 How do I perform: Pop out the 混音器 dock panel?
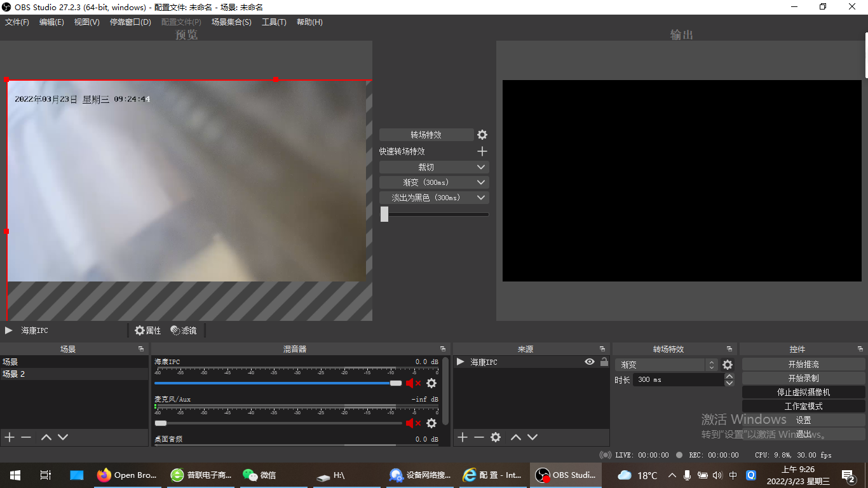point(443,349)
